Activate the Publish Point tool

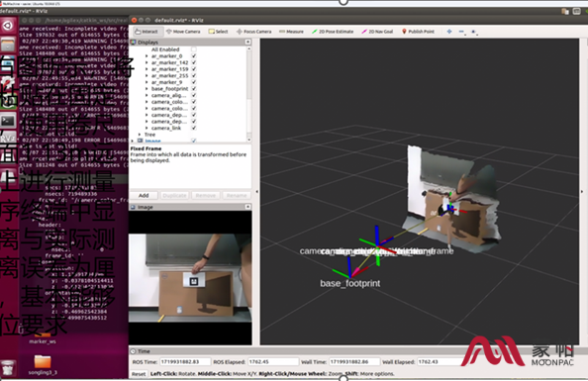pyautogui.click(x=418, y=32)
